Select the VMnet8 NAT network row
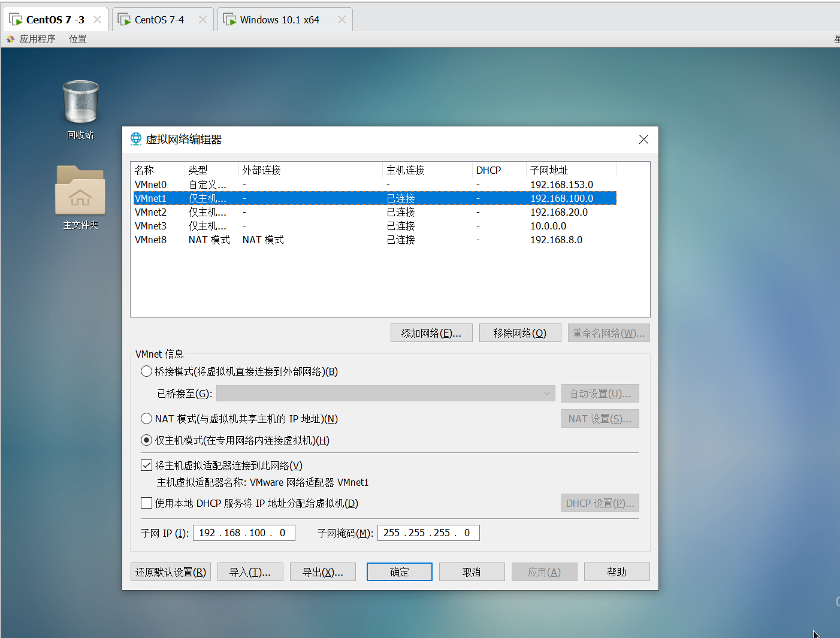This screenshot has height=638, width=840. pyautogui.click(x=375, y=240)
